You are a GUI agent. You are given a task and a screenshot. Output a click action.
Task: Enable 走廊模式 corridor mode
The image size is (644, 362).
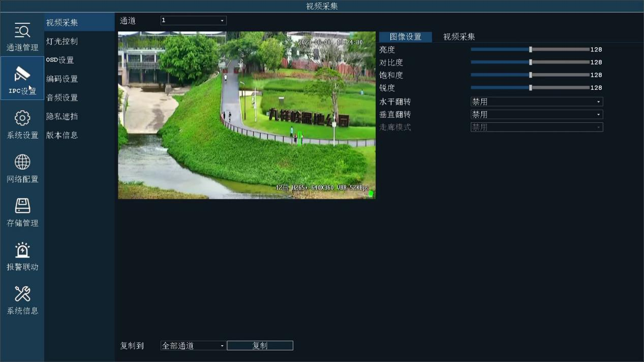pos(536,127)
